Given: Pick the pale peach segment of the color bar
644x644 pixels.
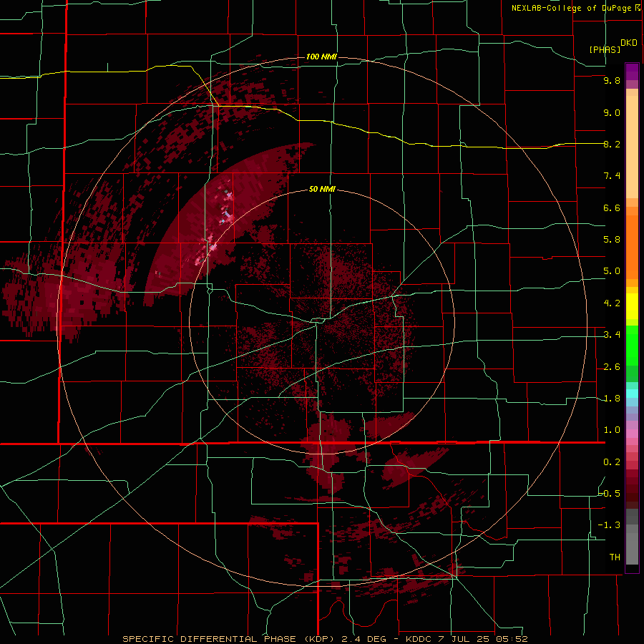Looking at the screenshot, I should [632, 147].
